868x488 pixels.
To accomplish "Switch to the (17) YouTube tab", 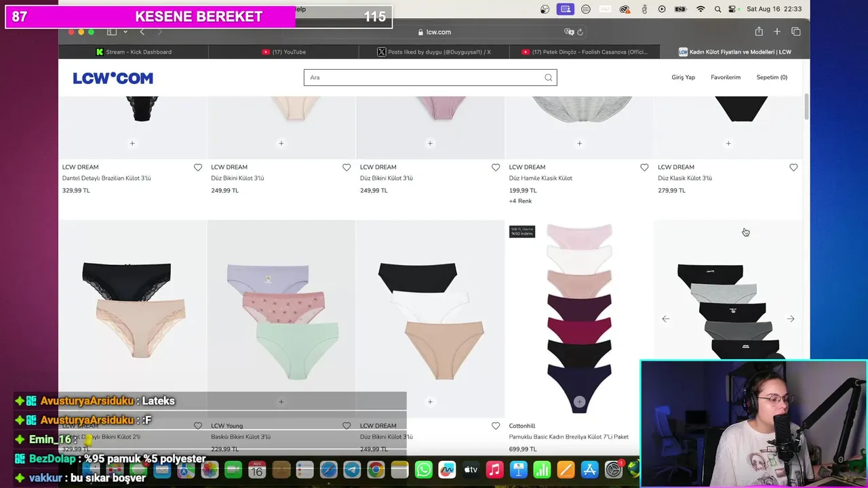I will point(283,52).
